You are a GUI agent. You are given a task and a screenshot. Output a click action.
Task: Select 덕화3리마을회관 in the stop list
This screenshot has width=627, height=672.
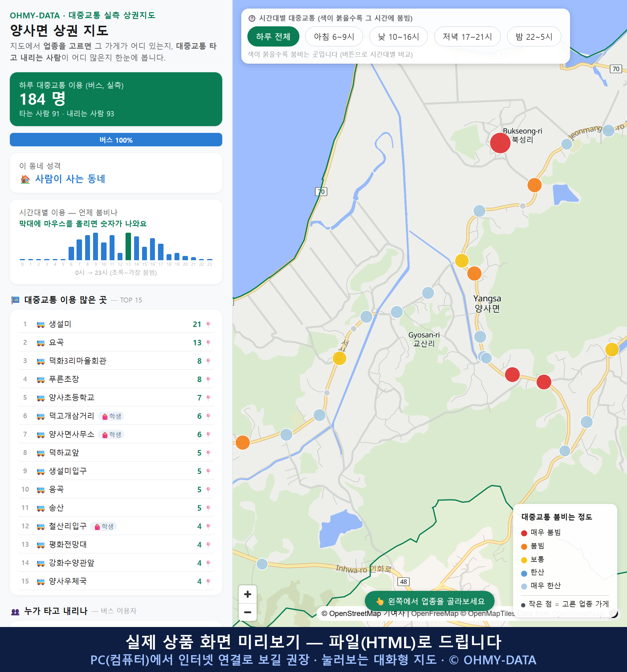(x=116, y=361)
